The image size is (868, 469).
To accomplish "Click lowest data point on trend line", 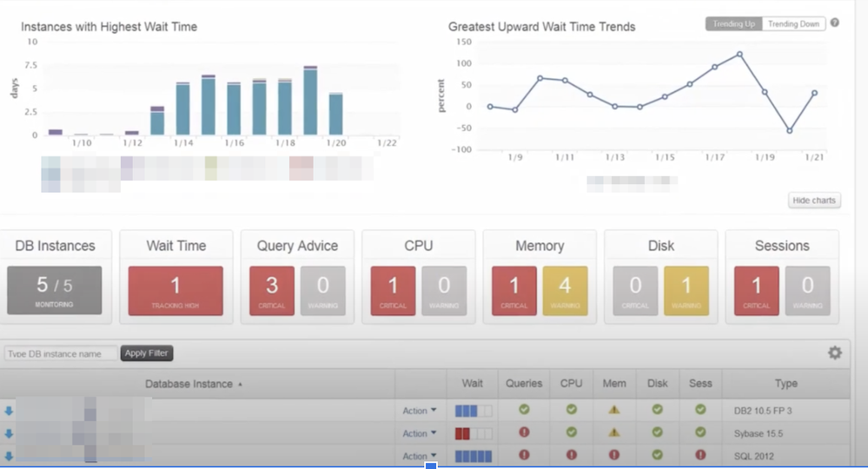I will pyautogui.click(x=790, y=130).
